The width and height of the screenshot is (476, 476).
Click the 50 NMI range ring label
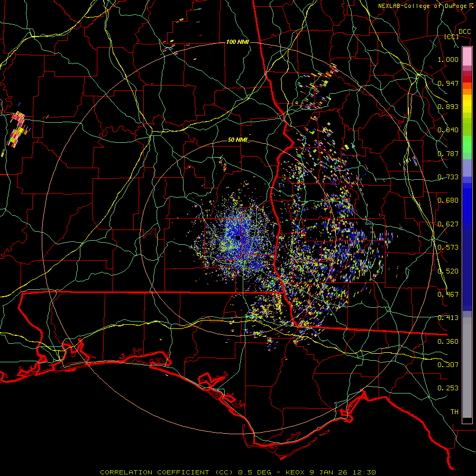click(x=238, y=140)
